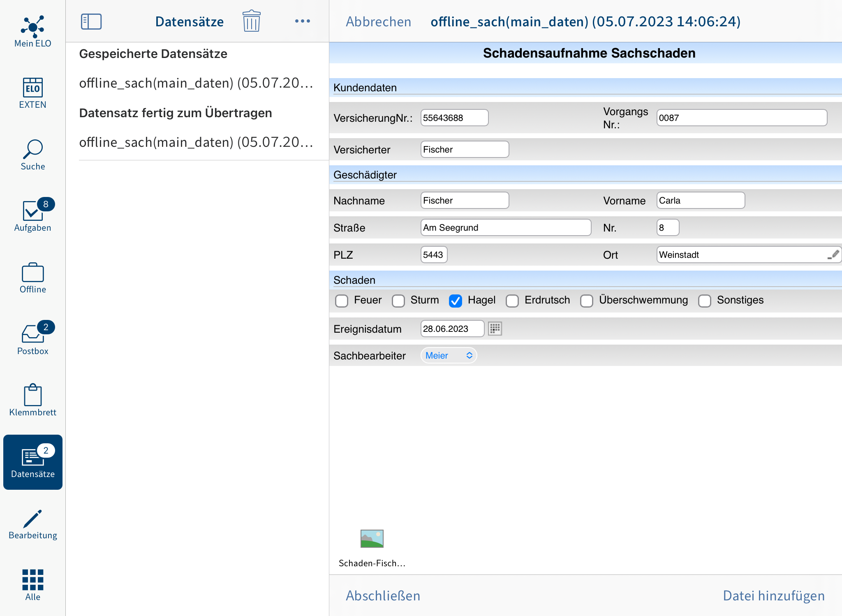Click Abschließen to finish record
The width and height of the screenshot is (842, 616).
tap(383, 595)
